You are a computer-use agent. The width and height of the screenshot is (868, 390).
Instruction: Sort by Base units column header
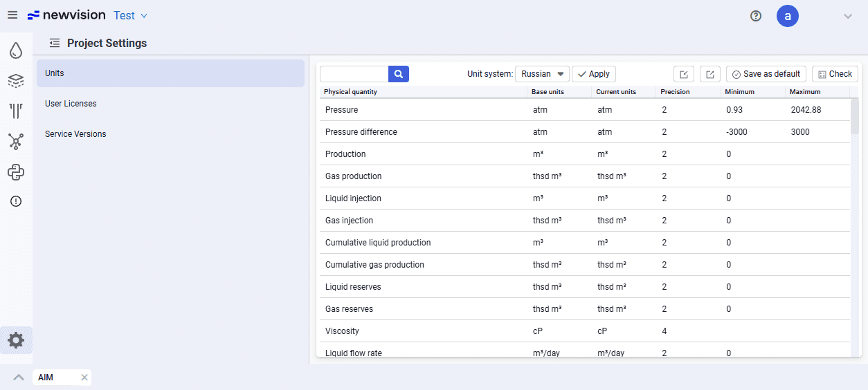coord(559,92)
